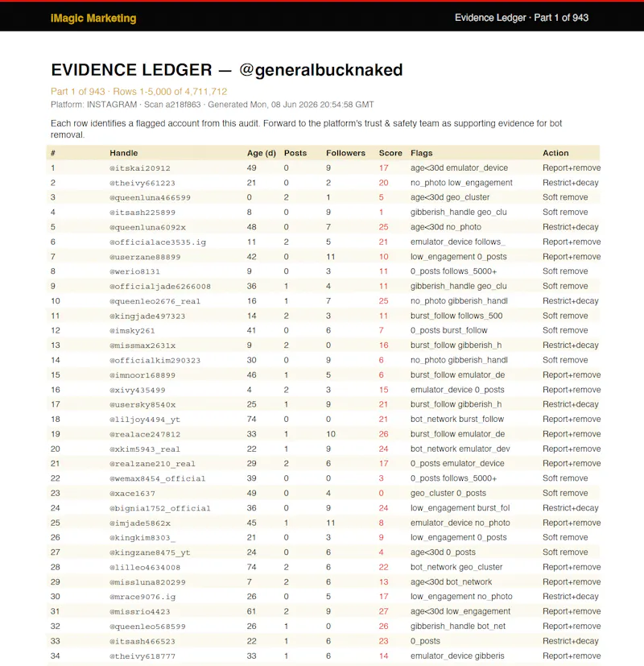This screenshot has height=666, width=644.
Task: Click the iMagic Marketing brand link
Action: [x=93, y=19]
